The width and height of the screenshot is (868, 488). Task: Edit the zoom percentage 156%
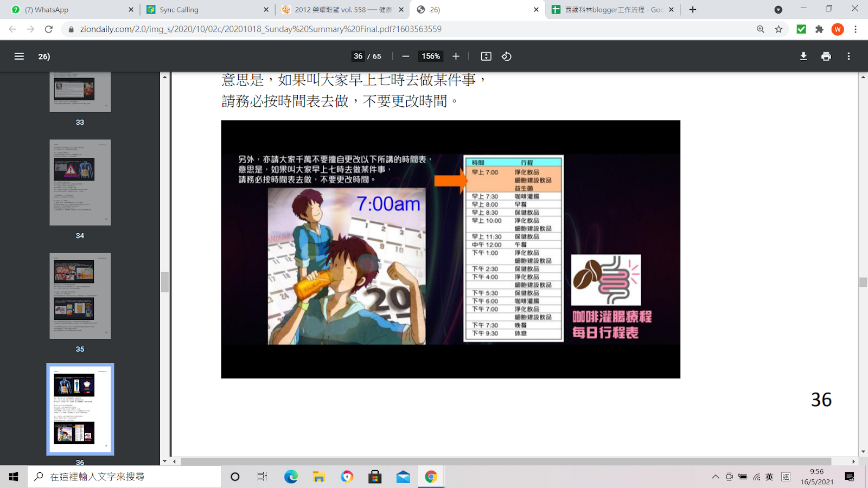431,56
